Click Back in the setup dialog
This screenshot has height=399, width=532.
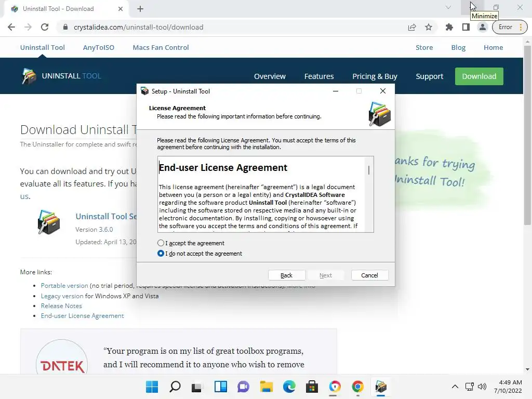tap(286, 275)
